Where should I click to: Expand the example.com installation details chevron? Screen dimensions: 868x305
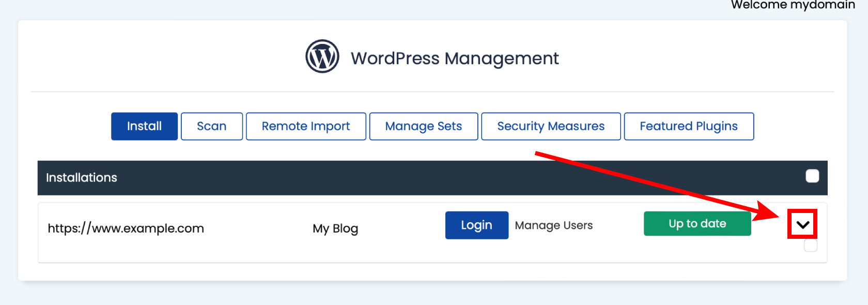[x=802, y=224]
